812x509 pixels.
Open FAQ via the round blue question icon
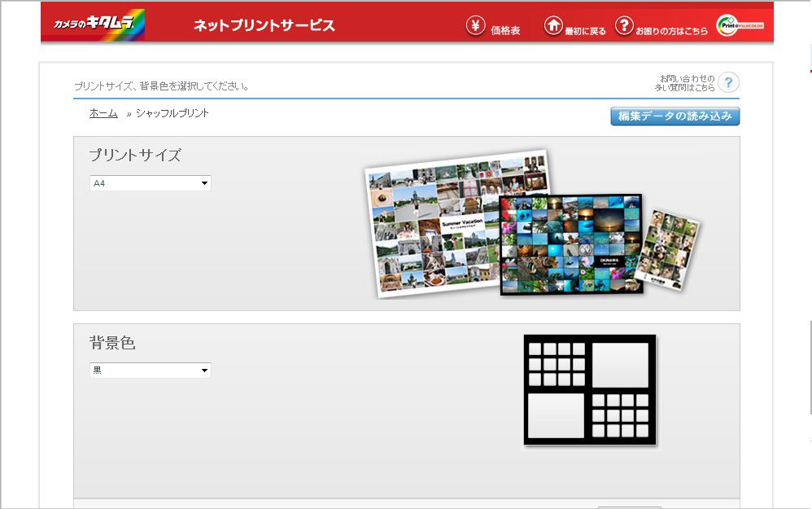(728, 82)
